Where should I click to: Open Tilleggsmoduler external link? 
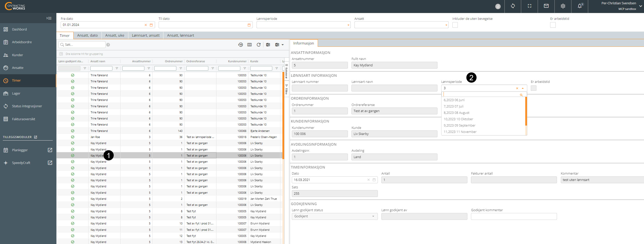(36, 137)
